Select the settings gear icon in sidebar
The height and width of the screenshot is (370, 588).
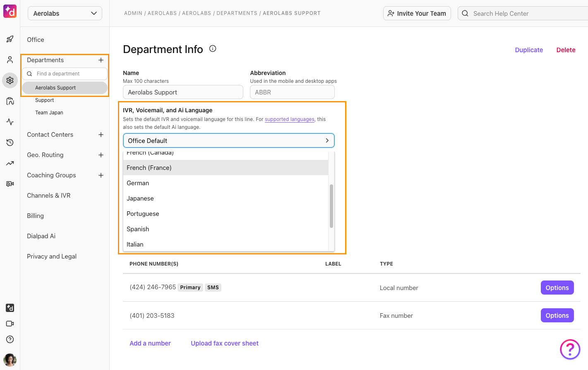(10, 80)
